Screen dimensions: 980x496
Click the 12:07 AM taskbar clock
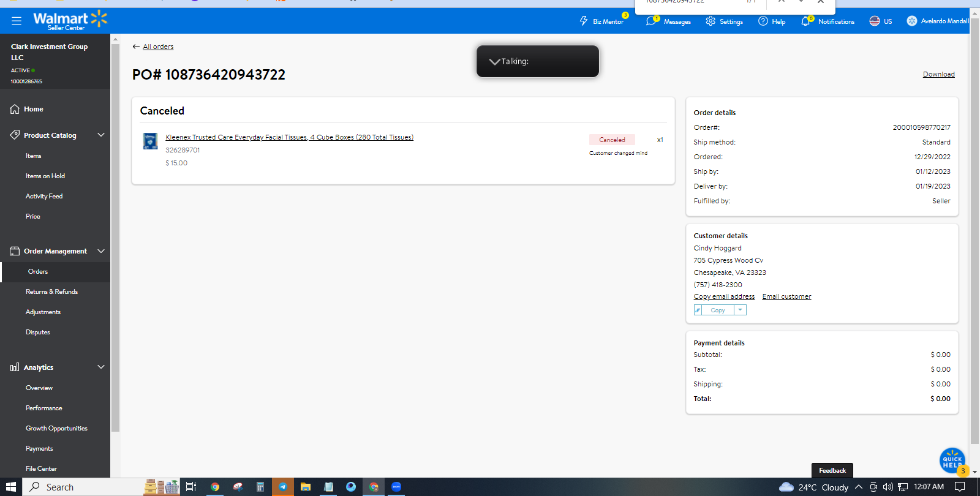pos(929,487)
